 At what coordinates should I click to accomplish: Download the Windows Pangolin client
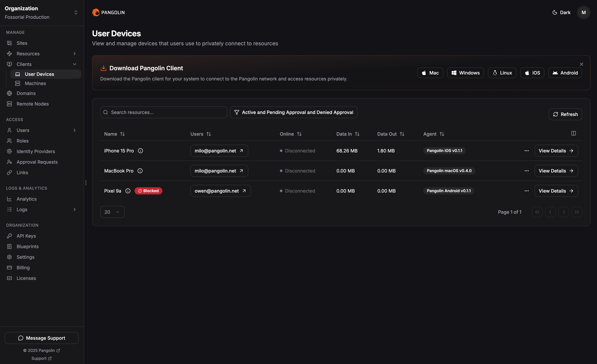[x=465, y=73]
